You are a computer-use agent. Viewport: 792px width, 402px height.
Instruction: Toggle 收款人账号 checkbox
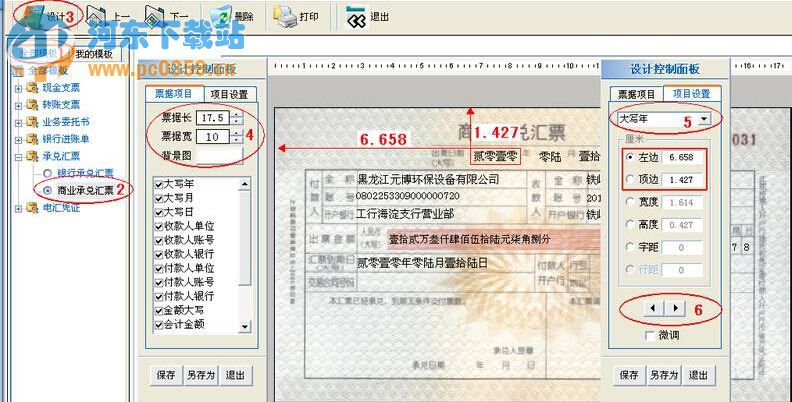(159, 241)
